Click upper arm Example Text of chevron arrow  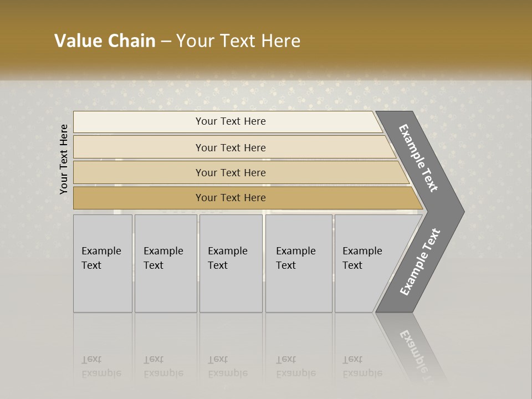(x=418, y=158)
